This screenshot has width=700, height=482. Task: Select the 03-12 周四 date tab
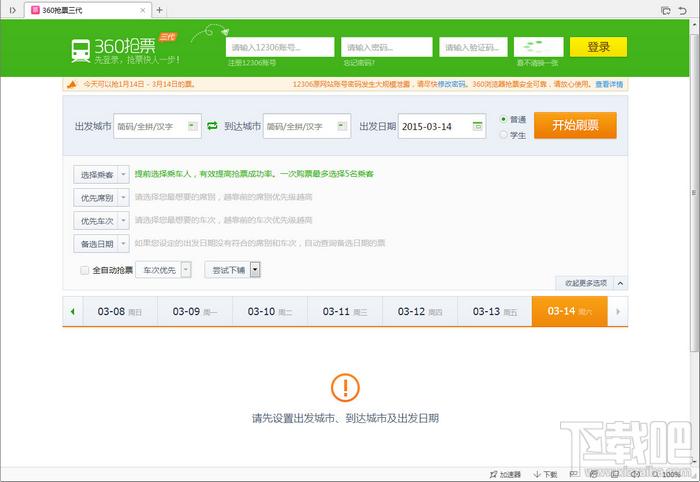click(x=420, y=312)
